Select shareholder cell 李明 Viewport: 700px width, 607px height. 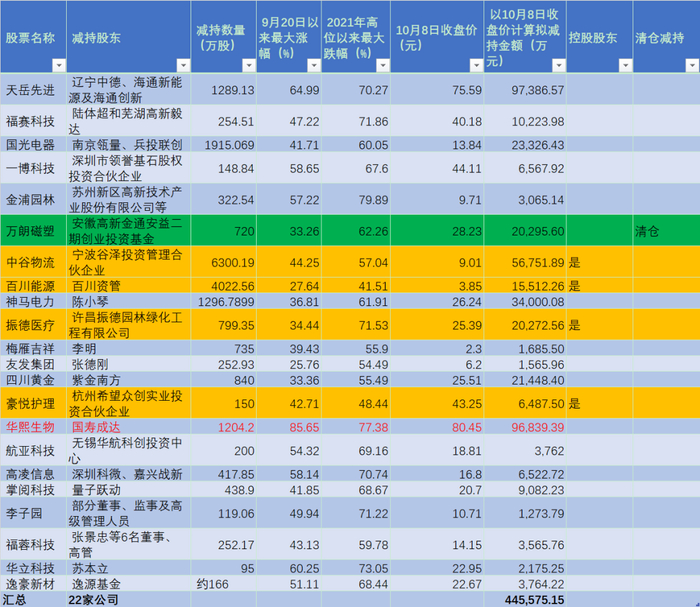pos(129,349)
